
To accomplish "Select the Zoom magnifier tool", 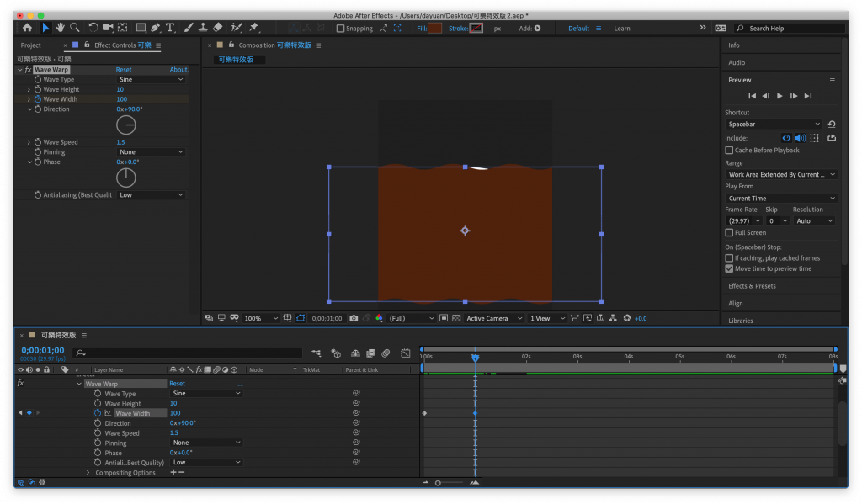I will click(x=75, y=28).
